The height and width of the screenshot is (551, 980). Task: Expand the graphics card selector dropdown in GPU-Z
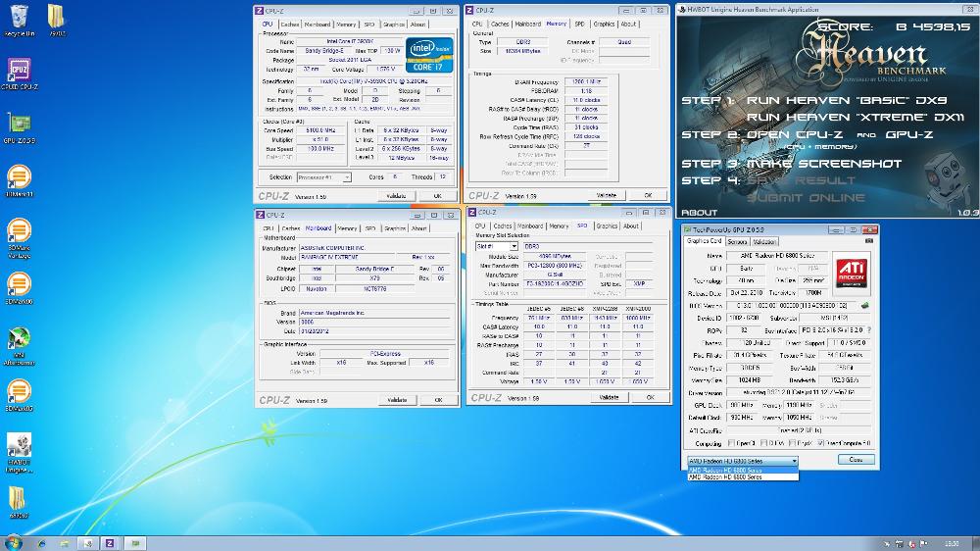coord(743,461)
